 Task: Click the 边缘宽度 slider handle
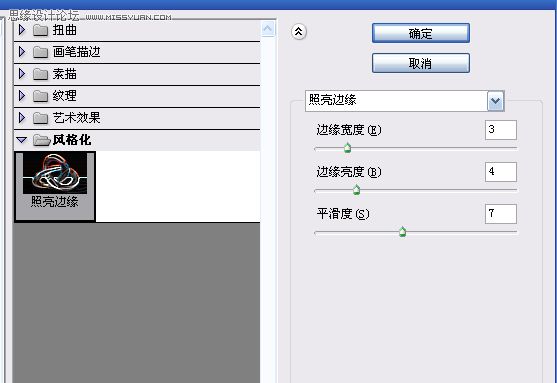tap(347, 147)
